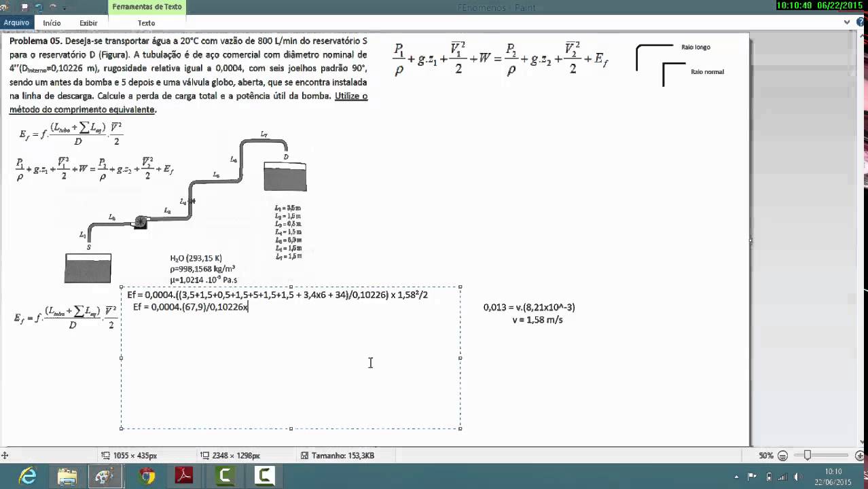
Task: Click the top-left handle of text box
Action: [x=122, y=287]
